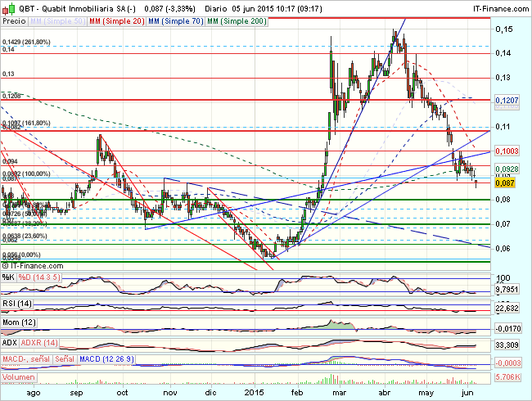532x401 pixels.
Task: Click the momentum value -0,0170
Action: (507, 328)
